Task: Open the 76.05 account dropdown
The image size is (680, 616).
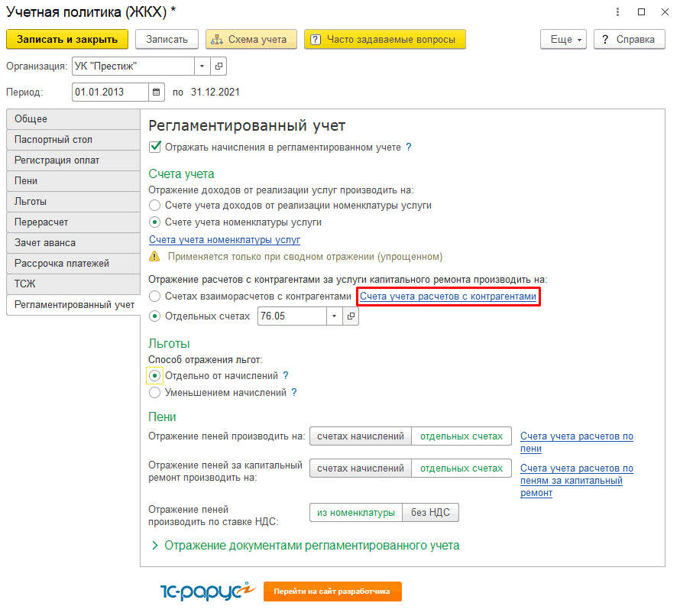Action: (334, 316)
